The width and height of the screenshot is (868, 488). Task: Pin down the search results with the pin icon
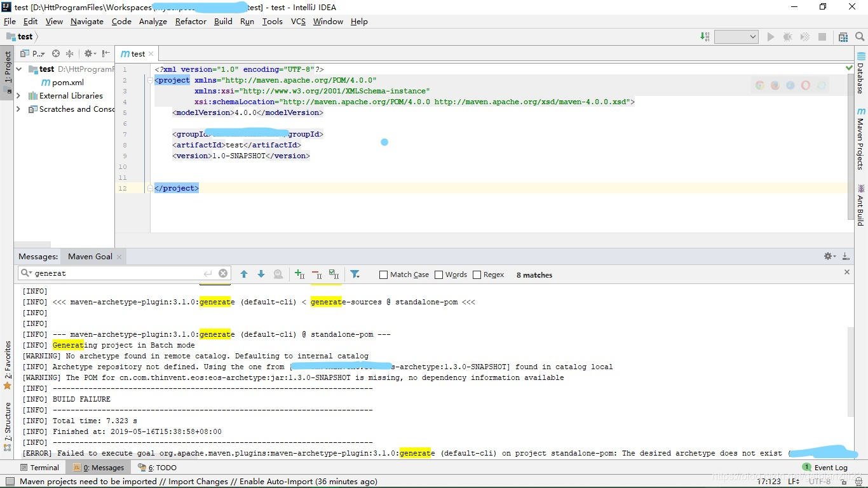point(278,274)
